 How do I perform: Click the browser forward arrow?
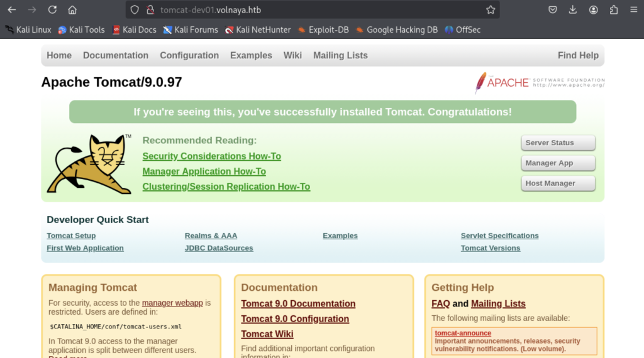(31, 10)
